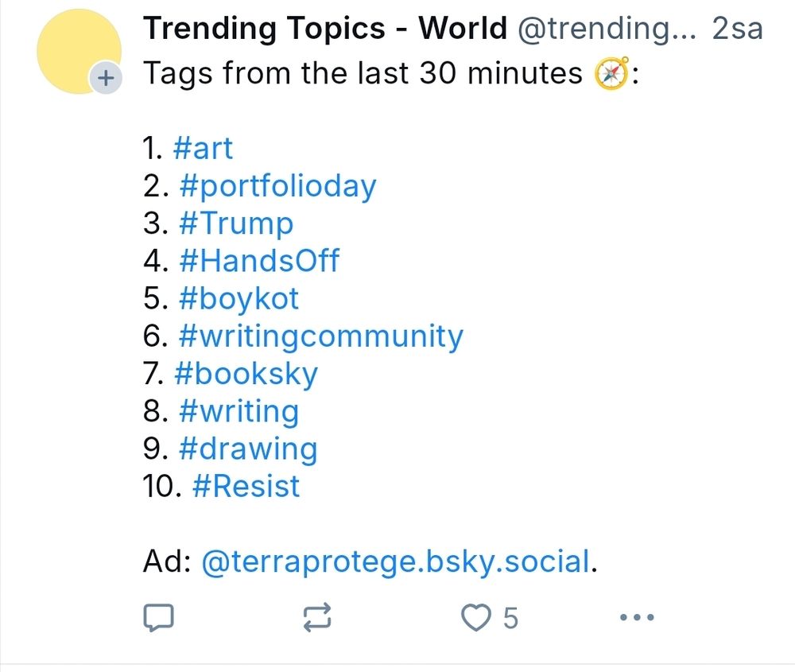
Task: Open the #boykot hashtag
Action: 239,298
